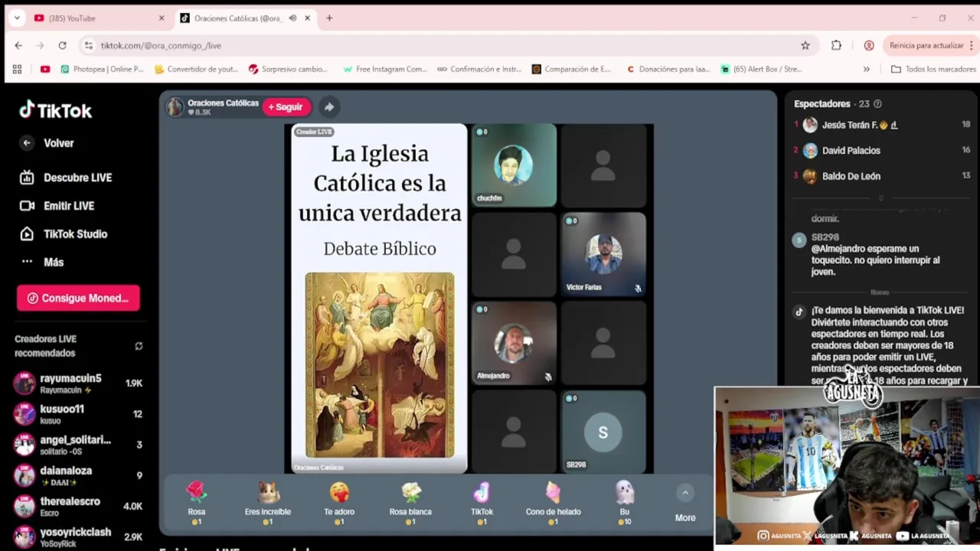
Task: Open the Extensions puzzle icon
Action: 836,46
